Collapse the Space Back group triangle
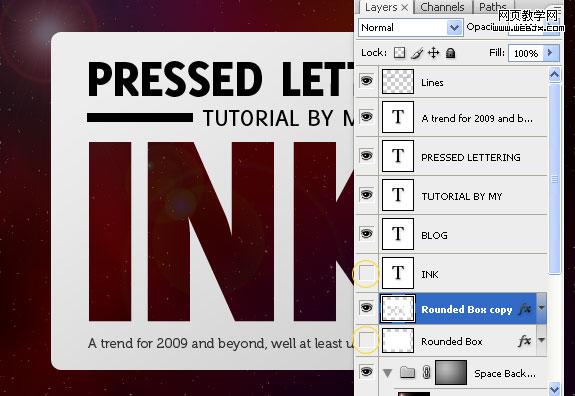 [387, 373]
